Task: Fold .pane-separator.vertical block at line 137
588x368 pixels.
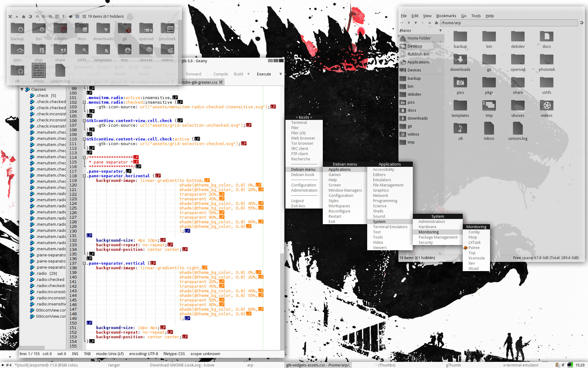Action: (x=84, y=263)
